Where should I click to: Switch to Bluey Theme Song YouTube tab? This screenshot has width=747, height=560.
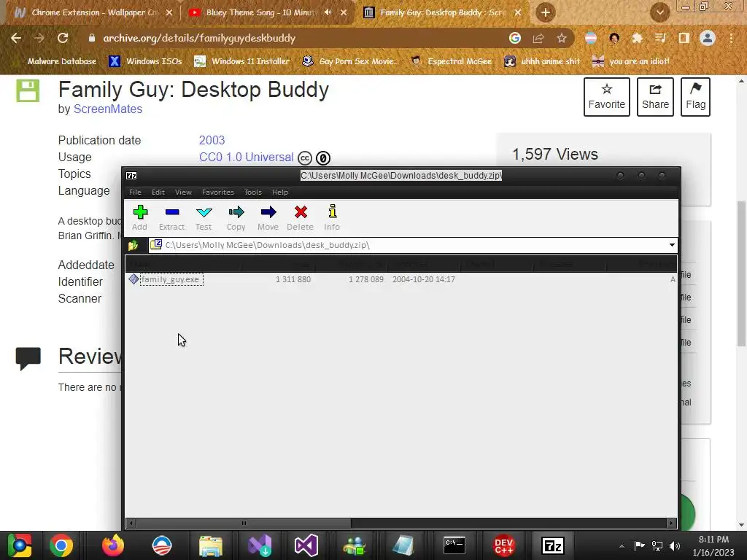pos(260,12)
